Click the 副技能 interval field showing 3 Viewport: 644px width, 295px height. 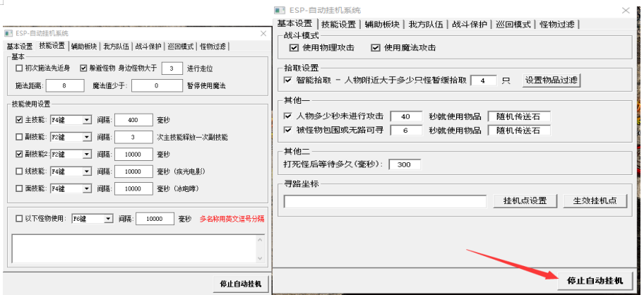click(133, 137)
